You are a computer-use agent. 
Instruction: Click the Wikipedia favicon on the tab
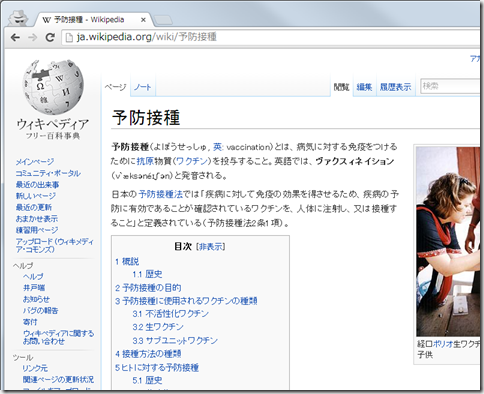click(46, 20)
